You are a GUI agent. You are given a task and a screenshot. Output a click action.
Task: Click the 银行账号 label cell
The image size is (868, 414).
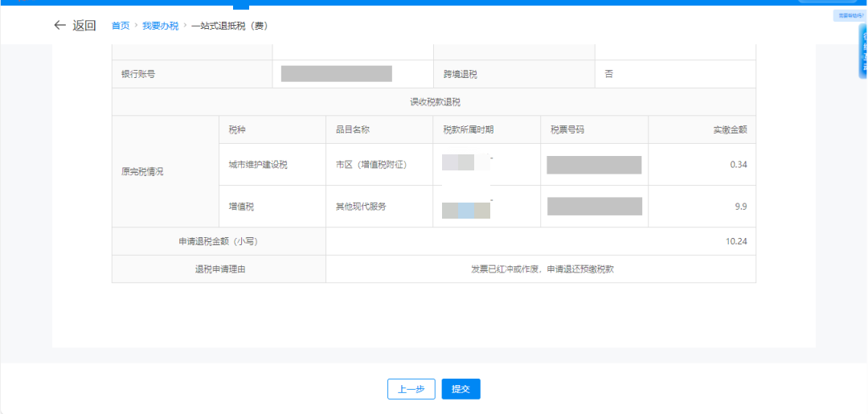point(192,74)
